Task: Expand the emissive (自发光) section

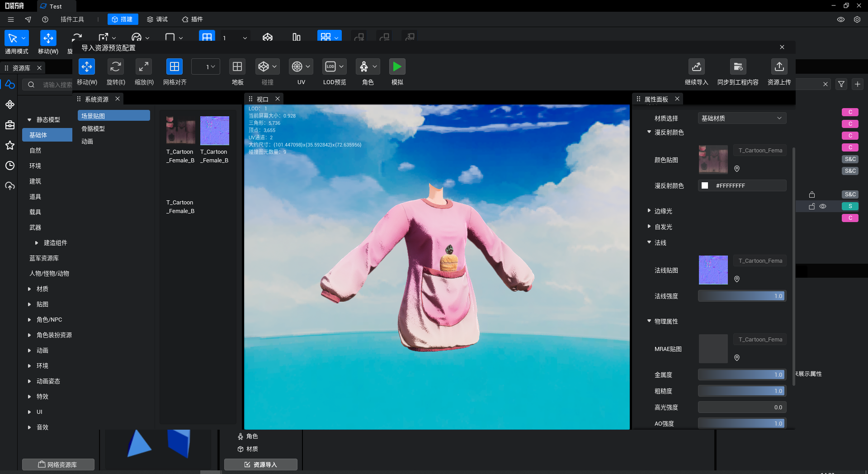Action: click(x=649, y=227)
